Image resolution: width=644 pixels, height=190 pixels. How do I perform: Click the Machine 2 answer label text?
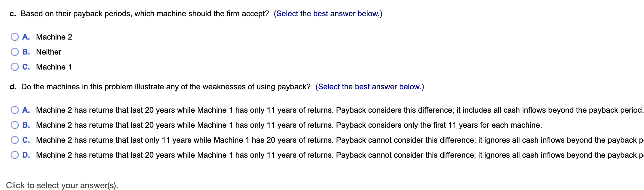[x=54, y=37]
